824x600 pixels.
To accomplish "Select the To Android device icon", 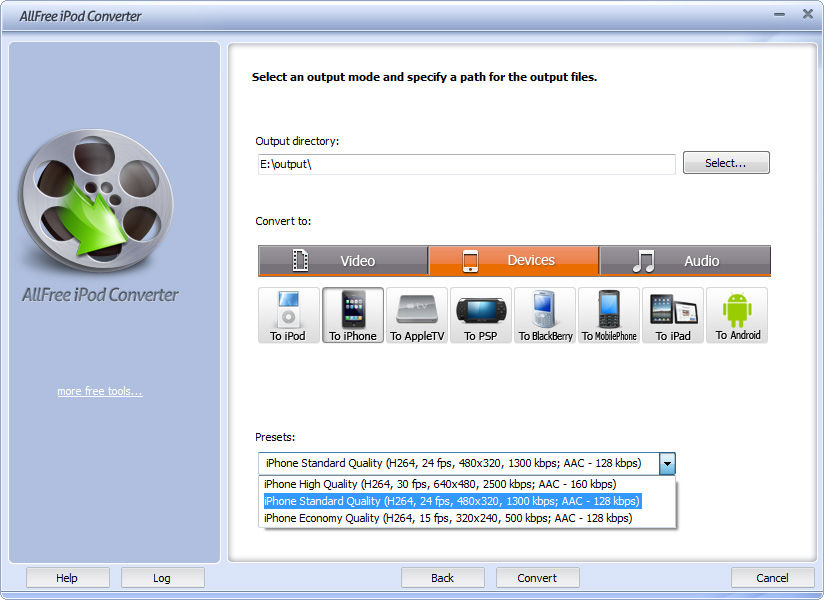I will tap(737, 315).
